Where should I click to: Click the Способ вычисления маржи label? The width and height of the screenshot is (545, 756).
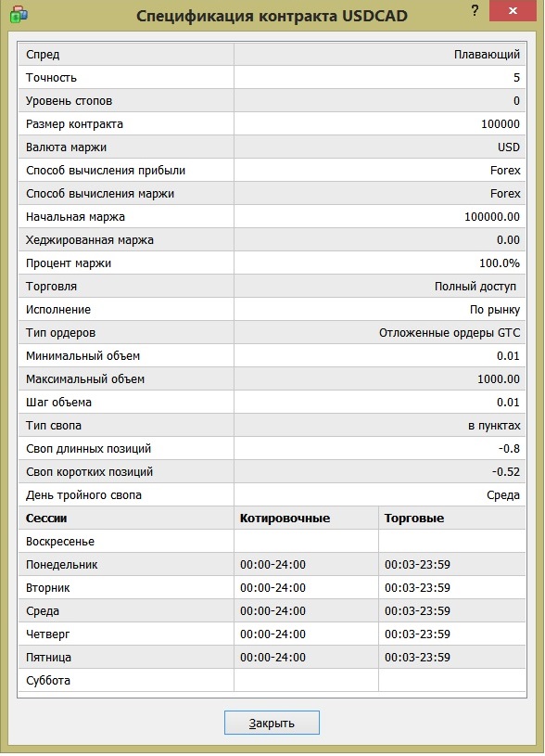click(x=100, y=193)
